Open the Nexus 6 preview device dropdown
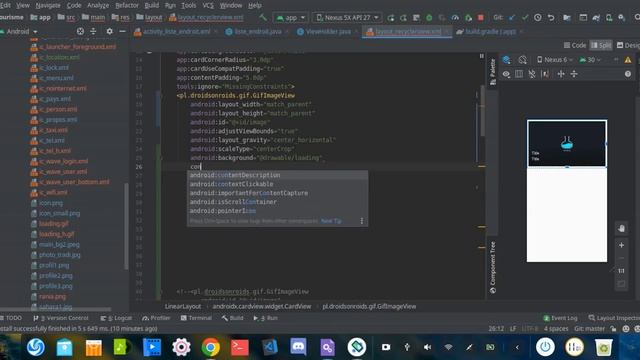Screen dimensions: 640x360 (555, 60)
